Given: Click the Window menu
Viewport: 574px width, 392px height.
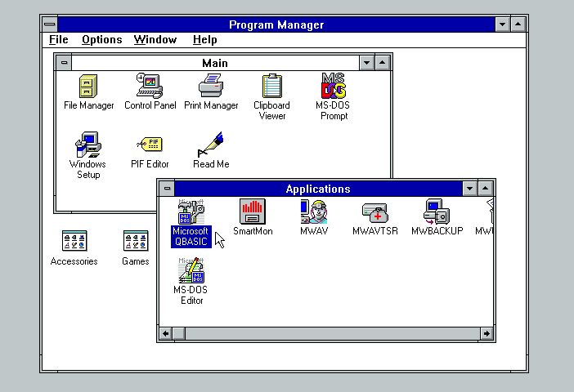Looking at the screenshot, I should pyautogui.click(x=155, y=39).
